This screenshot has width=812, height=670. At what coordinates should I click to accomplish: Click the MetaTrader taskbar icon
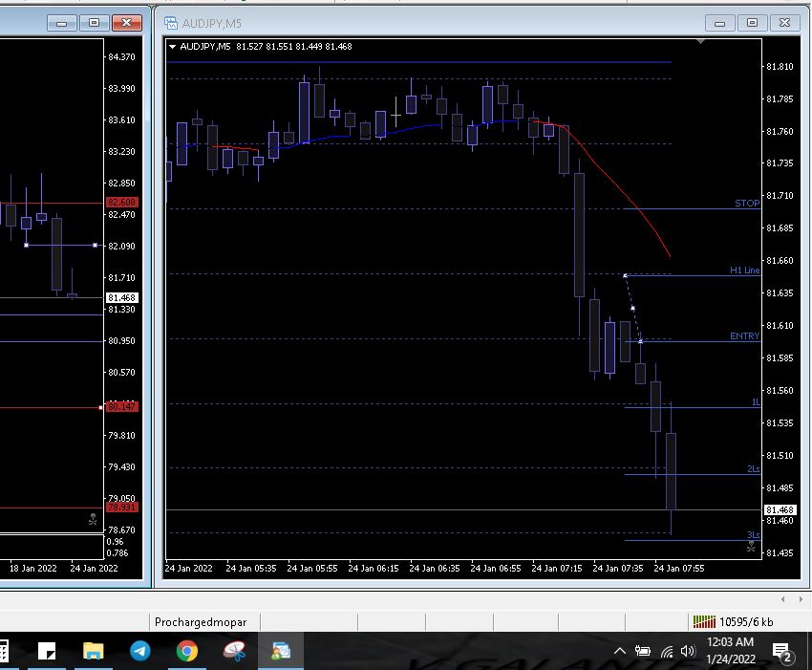pos(281,651)
